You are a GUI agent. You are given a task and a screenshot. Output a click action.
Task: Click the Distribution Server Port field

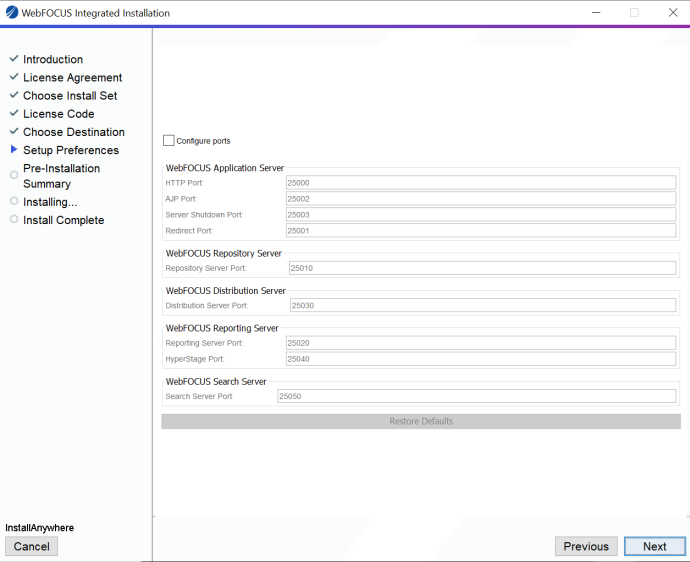[483, 305]
